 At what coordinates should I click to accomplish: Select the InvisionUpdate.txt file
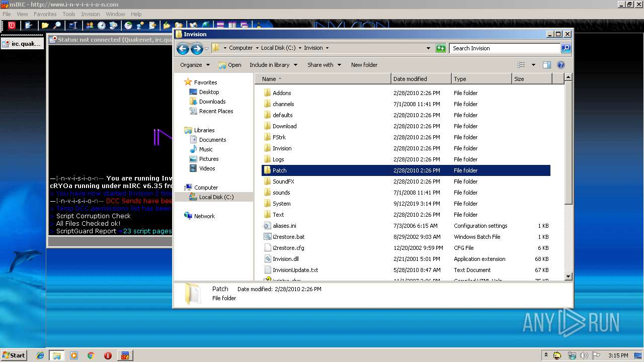pos(406,270)
